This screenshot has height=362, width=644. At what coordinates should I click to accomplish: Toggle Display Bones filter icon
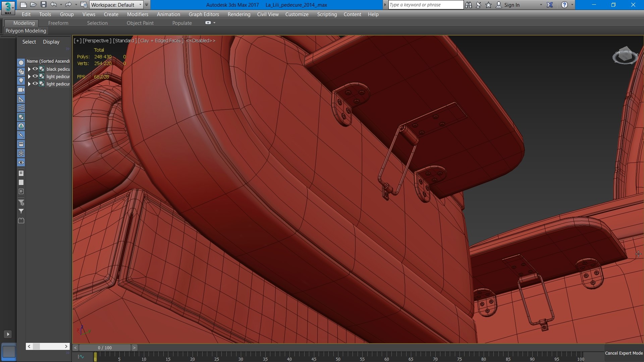click(21, 135)
